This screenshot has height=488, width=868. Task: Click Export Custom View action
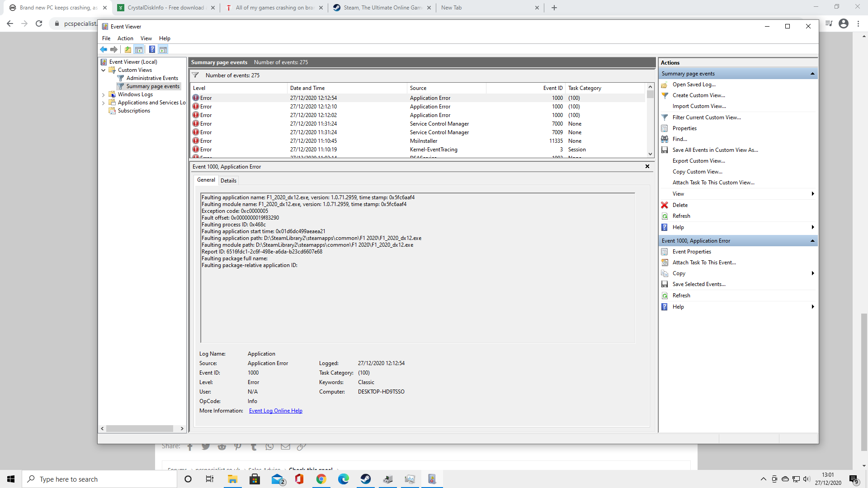(x=698, y=161)
